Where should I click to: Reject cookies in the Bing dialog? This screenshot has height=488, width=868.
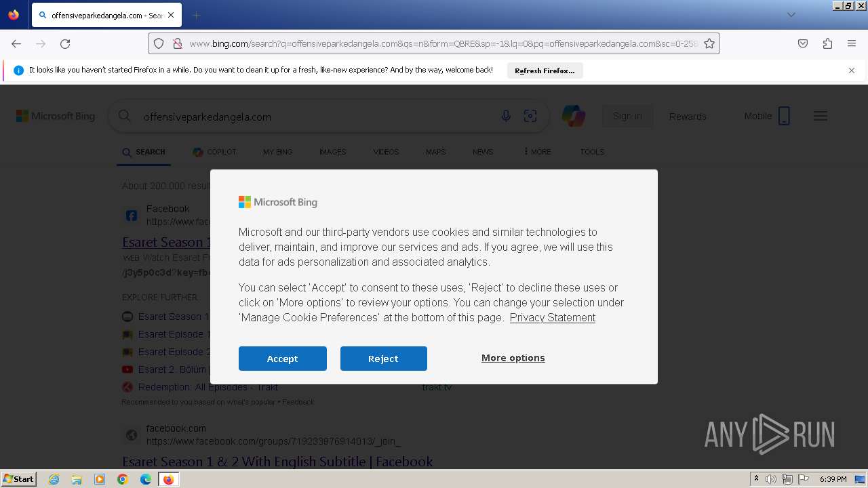coord(383,359)
